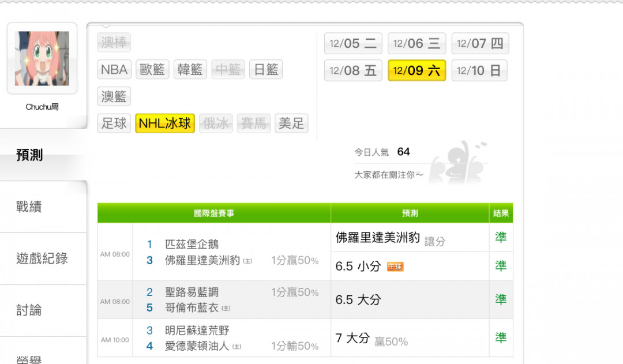Choose the 韓籃 league filter
Screen dimensions: 623x364
pos(190,70)
